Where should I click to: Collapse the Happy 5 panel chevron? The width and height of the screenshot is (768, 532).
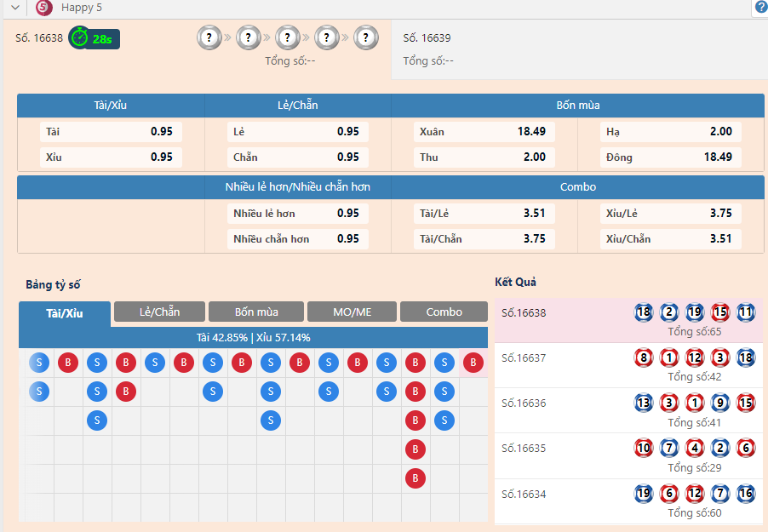(15, 8)
